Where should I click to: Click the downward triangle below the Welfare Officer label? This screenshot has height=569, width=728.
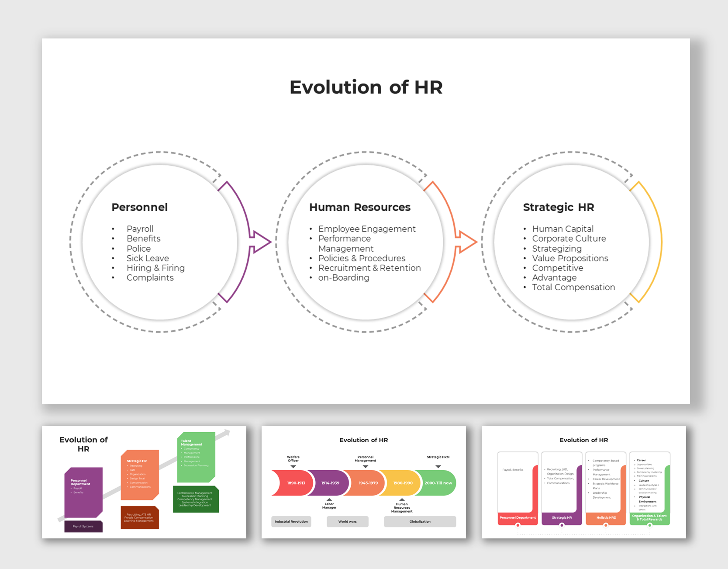(293, 466)
